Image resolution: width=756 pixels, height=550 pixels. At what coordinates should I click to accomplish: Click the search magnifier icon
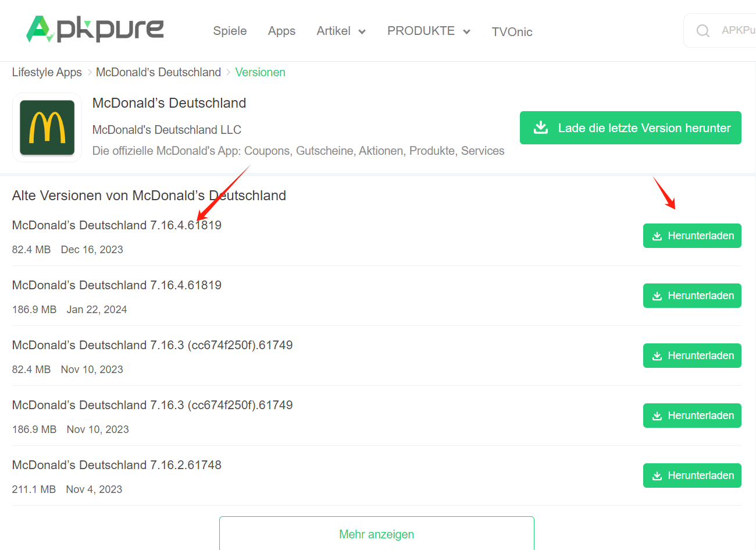click(702, 30)
